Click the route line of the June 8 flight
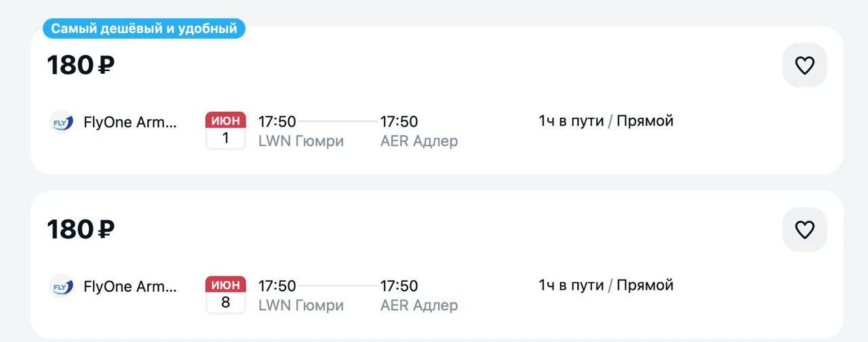 point(338,286)
